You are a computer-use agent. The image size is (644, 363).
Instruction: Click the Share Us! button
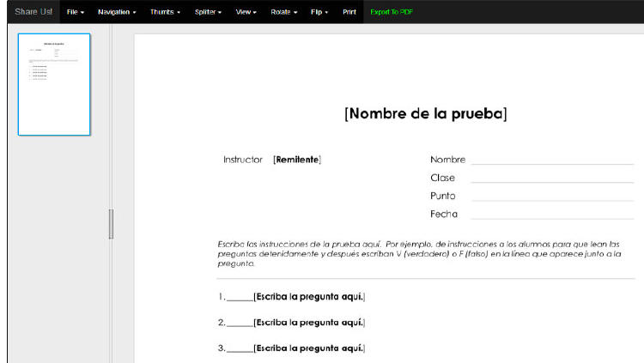pyautogui.click(x=33, y=12)
